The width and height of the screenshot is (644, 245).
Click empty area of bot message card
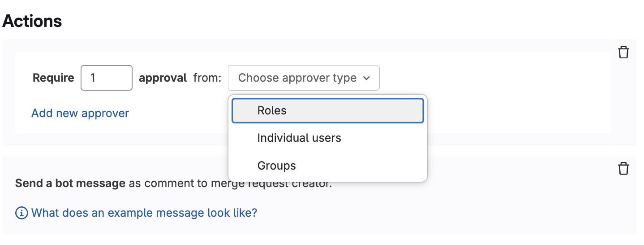[x=448, y=211]
